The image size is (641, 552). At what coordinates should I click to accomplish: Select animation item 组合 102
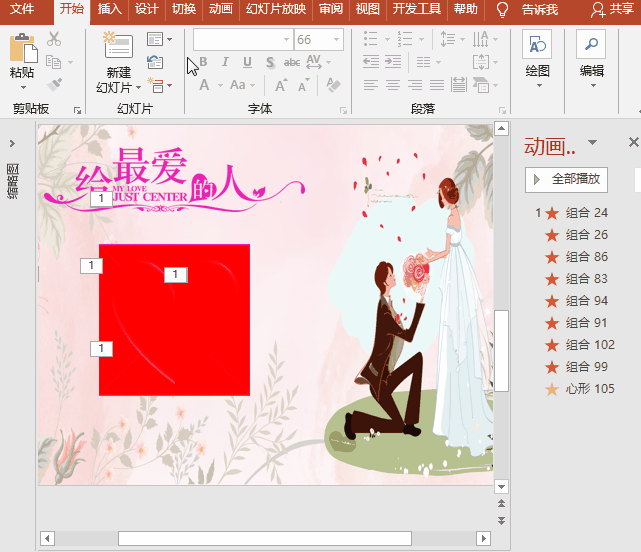pos(579,345)
